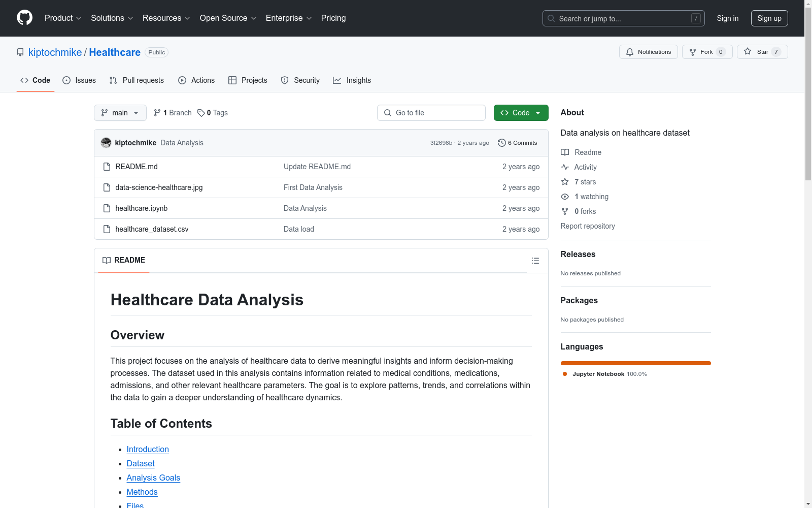Expand the Enterprise menu
Image resolution: width=812 pixels, height=508 pixels.
(x=289, y=18)
